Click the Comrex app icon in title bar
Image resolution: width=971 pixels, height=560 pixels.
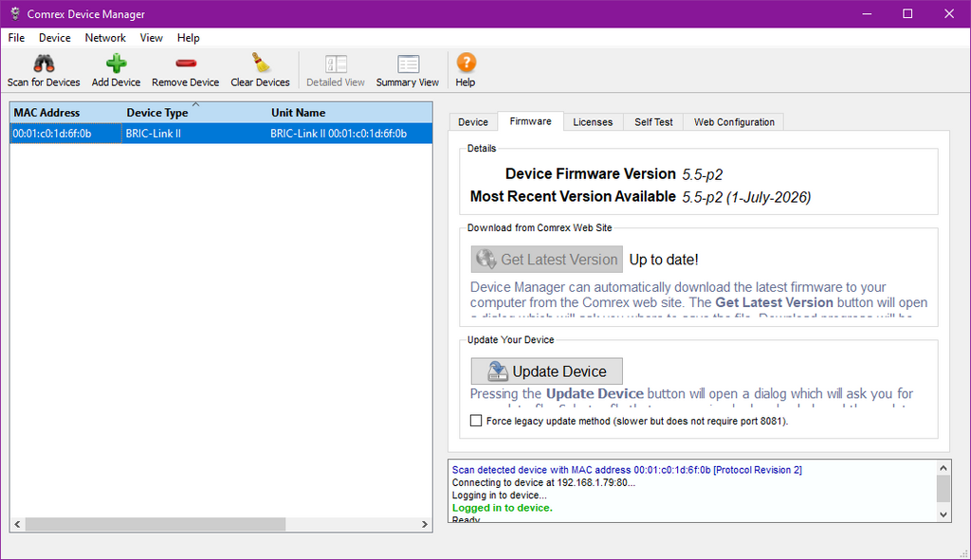point(15,13)
